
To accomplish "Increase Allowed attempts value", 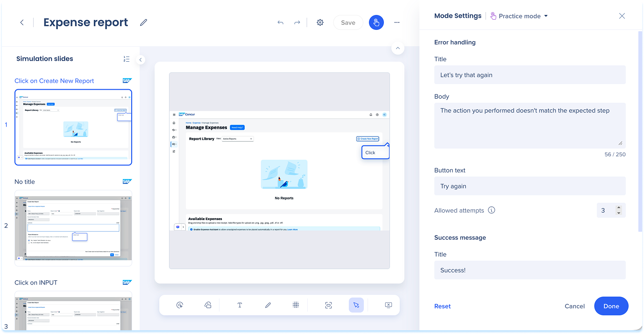I will 619,208.
